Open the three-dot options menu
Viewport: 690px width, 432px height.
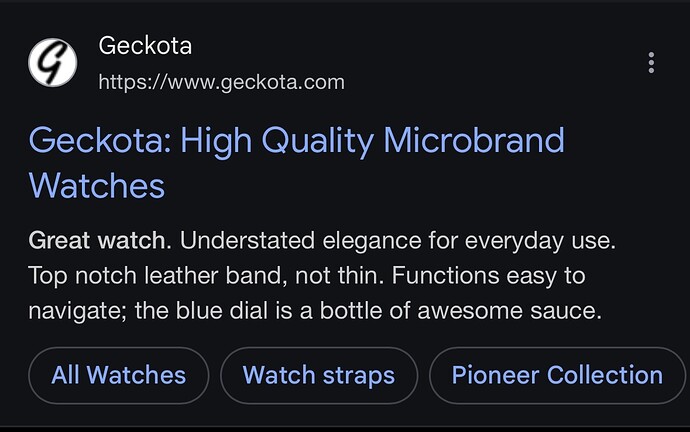tap(651, 63)
